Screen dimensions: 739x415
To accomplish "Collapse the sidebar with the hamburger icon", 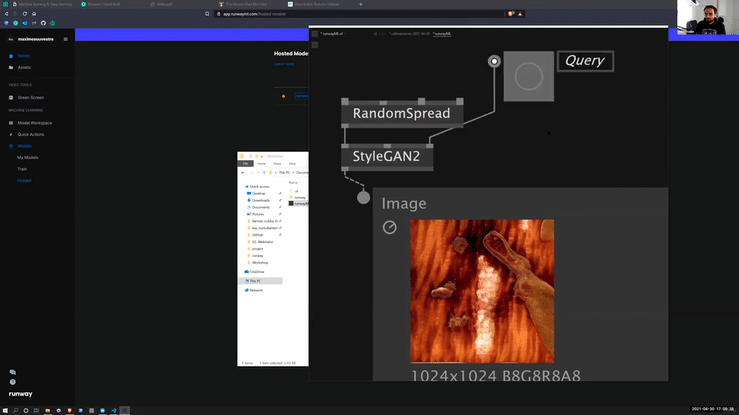I will tap(66, 39).
